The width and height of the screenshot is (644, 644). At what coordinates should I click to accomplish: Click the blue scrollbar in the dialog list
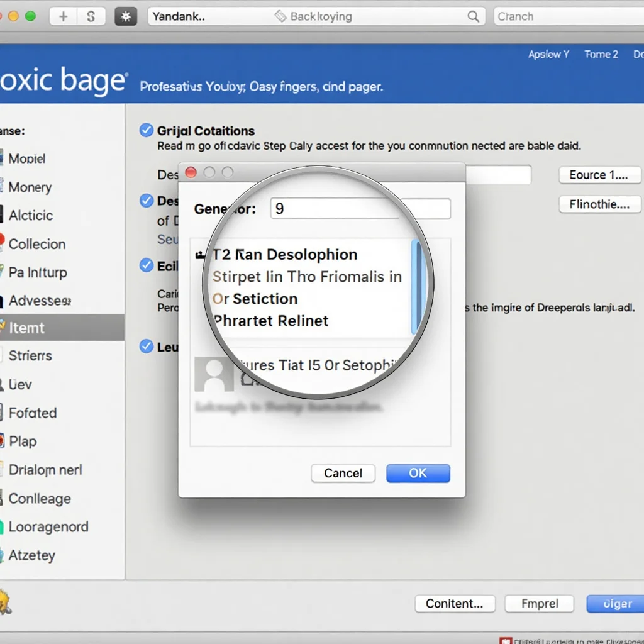point(418,286)
